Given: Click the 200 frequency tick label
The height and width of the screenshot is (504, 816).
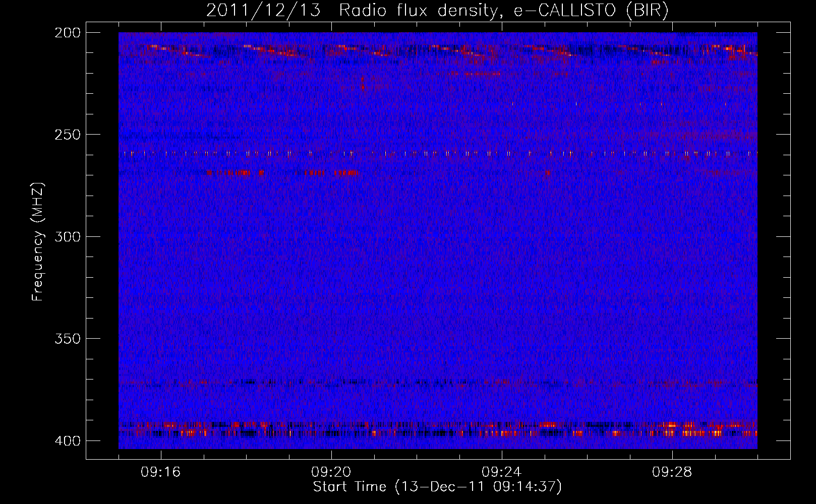Looking at the screenshot, I should pos(67,32).
